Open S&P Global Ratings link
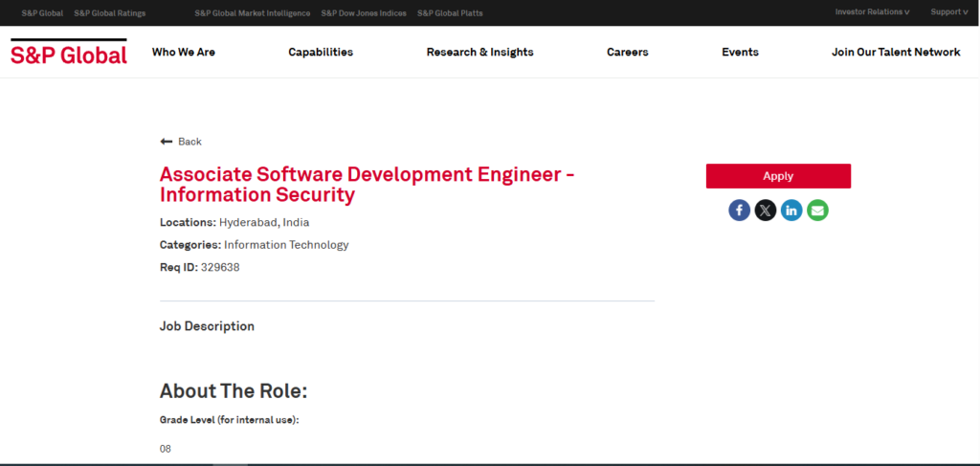The height and width of the screenshot is (466, 980). [110, 13]
